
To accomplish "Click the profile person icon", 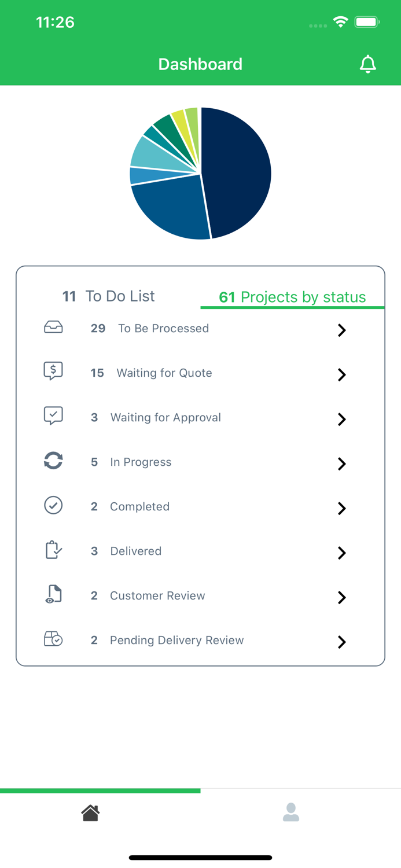I will [x=291, y=812].
